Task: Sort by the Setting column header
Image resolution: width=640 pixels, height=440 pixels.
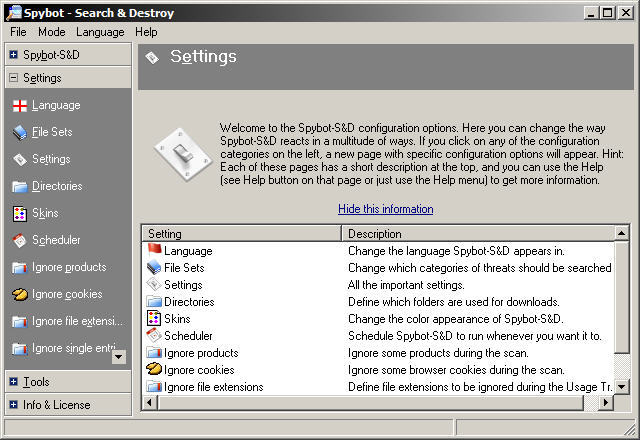Action: pyautogui.click(x=242, y=234)
